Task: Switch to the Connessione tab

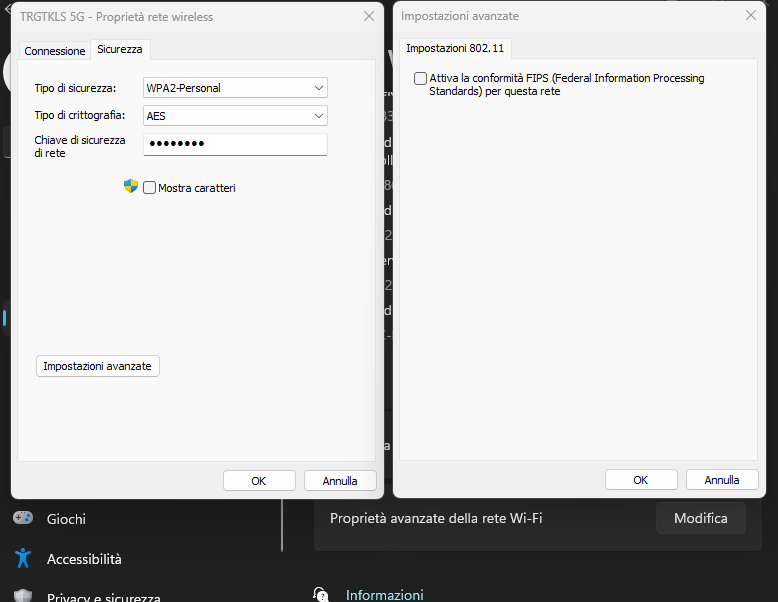Action: coord(55,51)
